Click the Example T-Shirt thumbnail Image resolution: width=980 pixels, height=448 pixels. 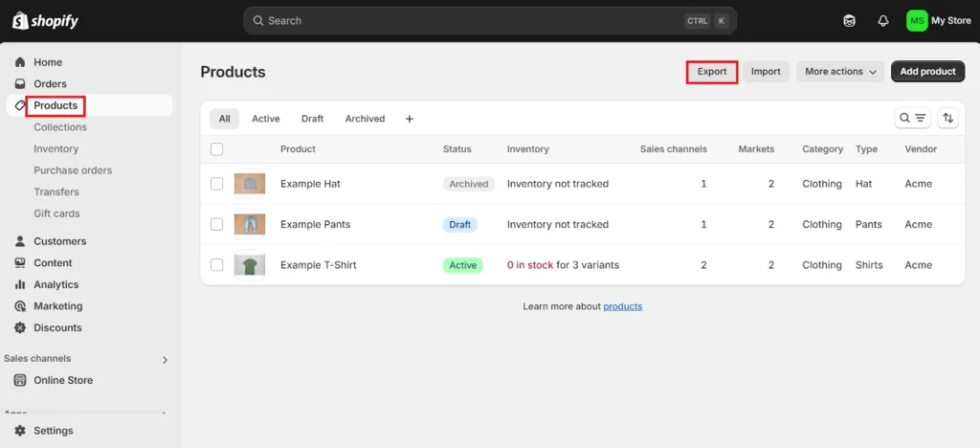click(x=249, y=265)
